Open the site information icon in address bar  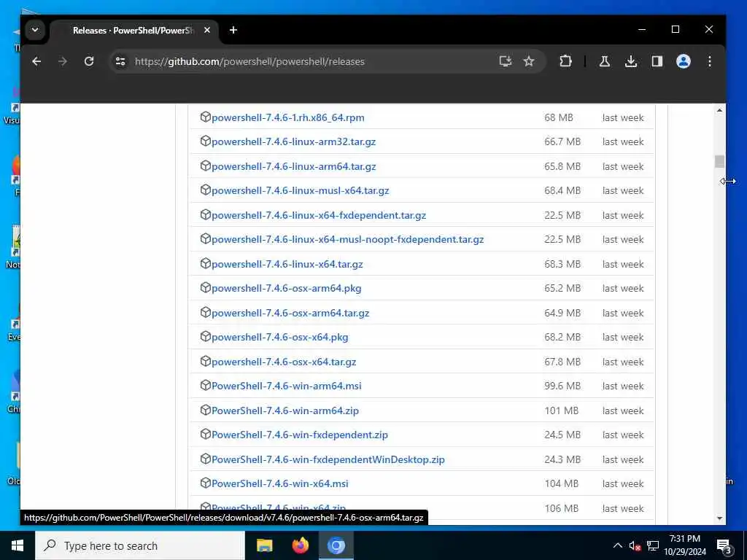[x=120, y=61]
